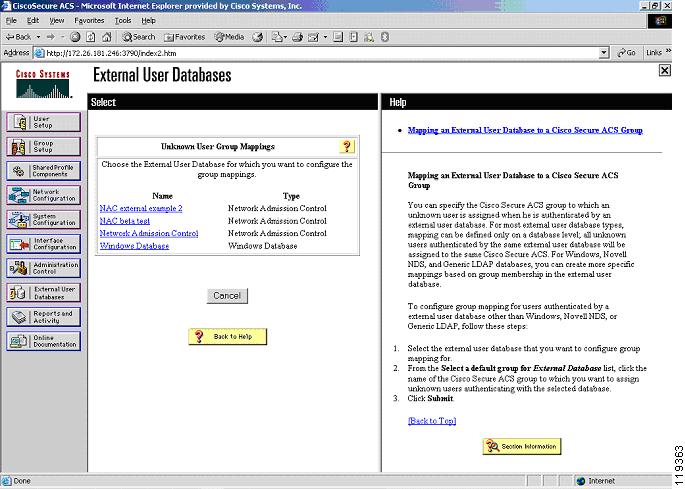685x489 pixels.
Task: Open the Mail dropdown arrow
Action: 285,37
